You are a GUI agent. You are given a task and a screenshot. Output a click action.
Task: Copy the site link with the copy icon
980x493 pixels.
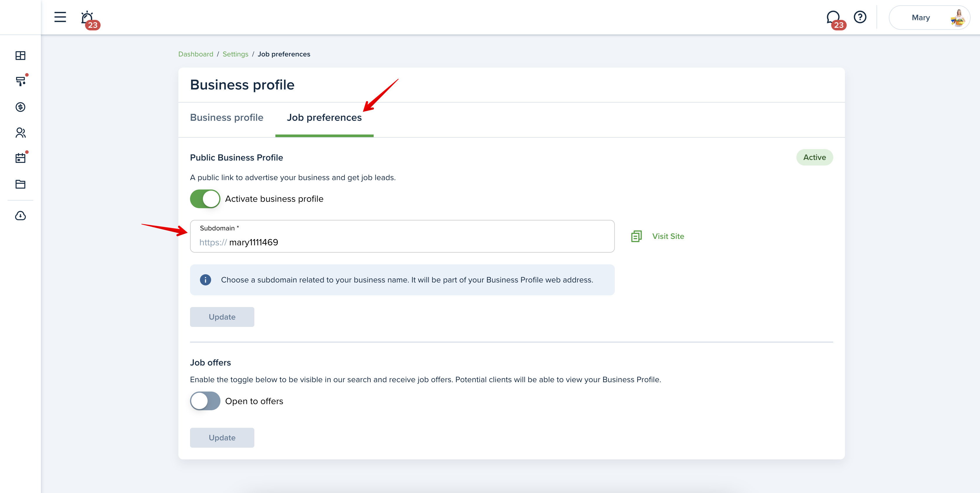pos(636,236)
